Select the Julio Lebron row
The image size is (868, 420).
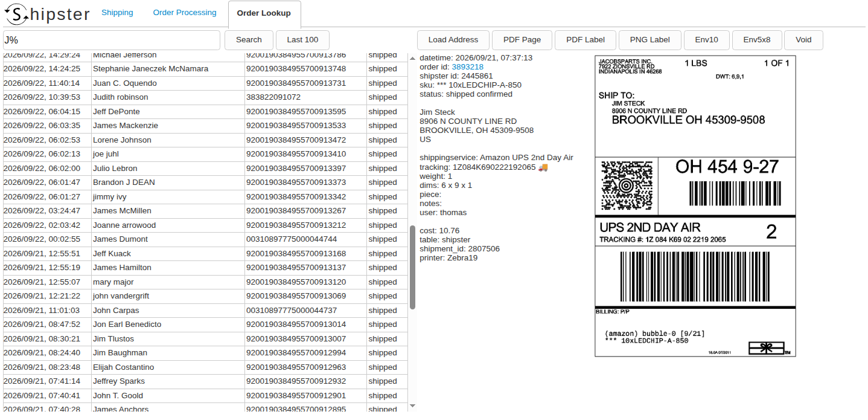click(x=205, y=169)
